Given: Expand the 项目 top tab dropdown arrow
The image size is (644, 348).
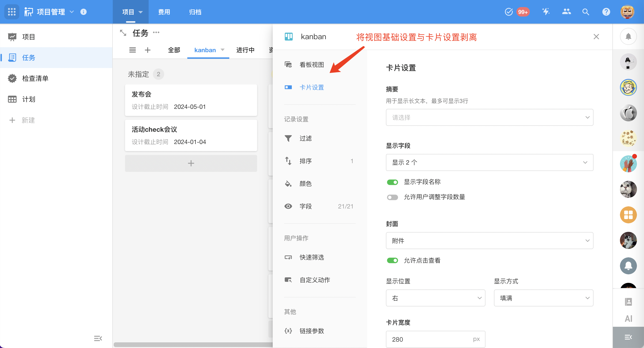Looking at the screenshot, I should (x=141, y=12).
